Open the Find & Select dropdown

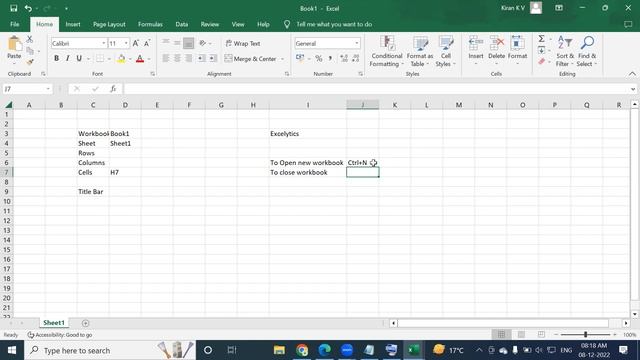pos(587,51)
